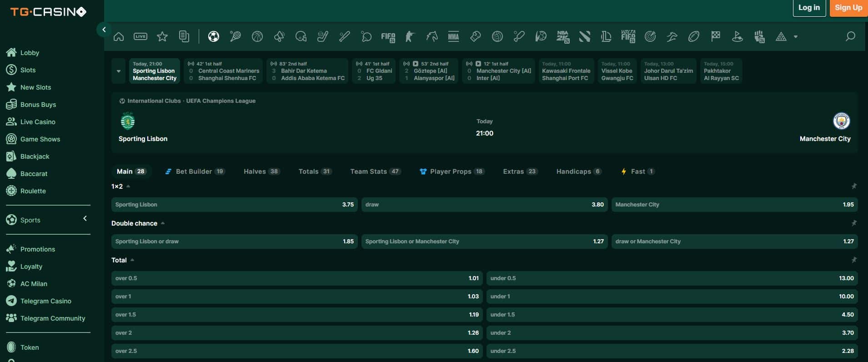Select the snooker triangle sport icon
Viewport: 868px width, 362px height.
(x=781, y=37)
